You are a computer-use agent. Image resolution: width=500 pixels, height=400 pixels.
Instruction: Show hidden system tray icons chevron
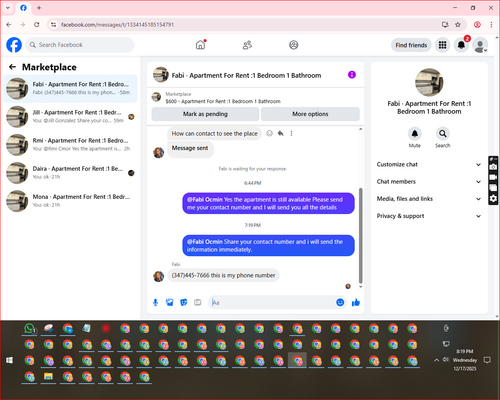436,360
